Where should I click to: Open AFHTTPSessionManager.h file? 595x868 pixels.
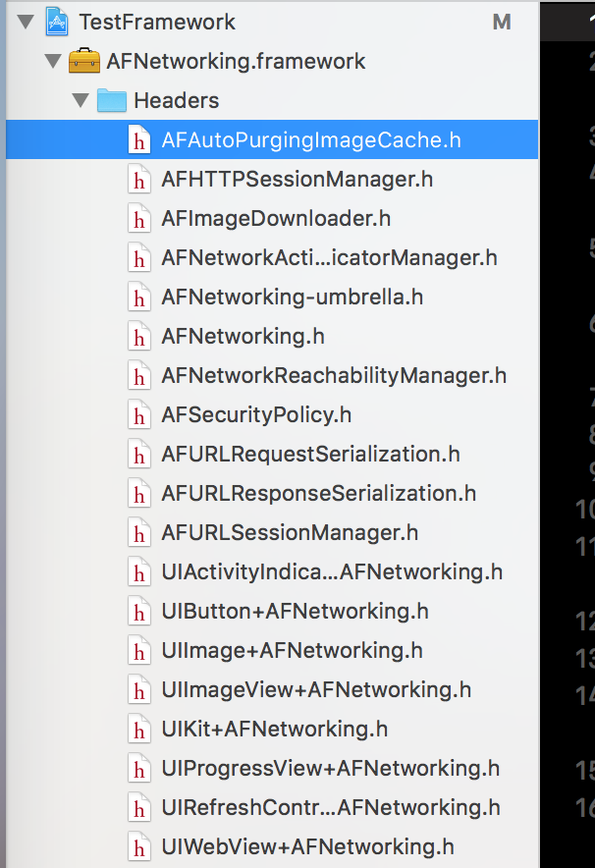[x=272, y=179]
